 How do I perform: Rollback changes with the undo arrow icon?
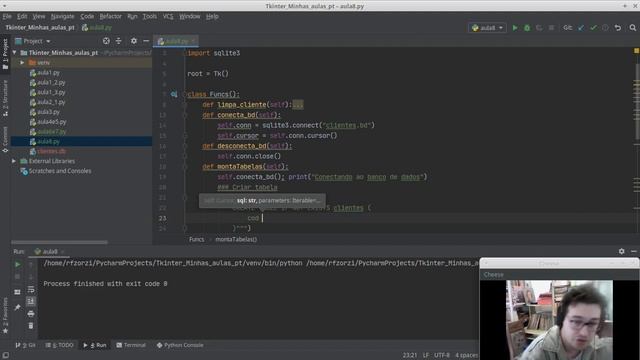click(618, 28)
